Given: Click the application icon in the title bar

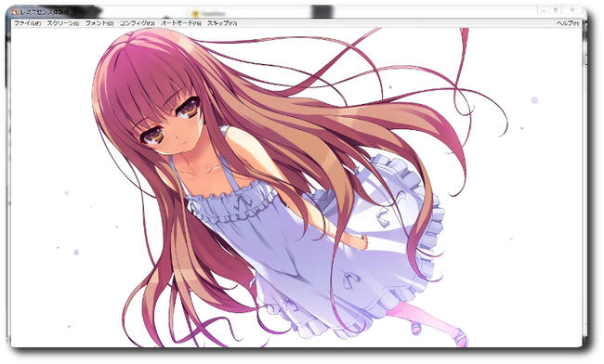Looking at the screenshot, I should click(15, 11).
